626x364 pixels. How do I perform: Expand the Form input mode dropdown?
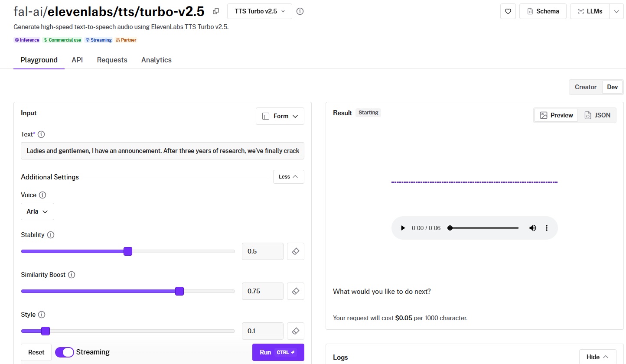pos(280,116)
